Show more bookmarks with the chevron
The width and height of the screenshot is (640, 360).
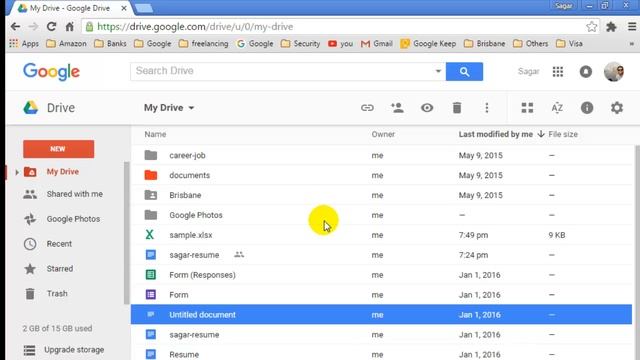pyautogui.click(x=631, y=44)
